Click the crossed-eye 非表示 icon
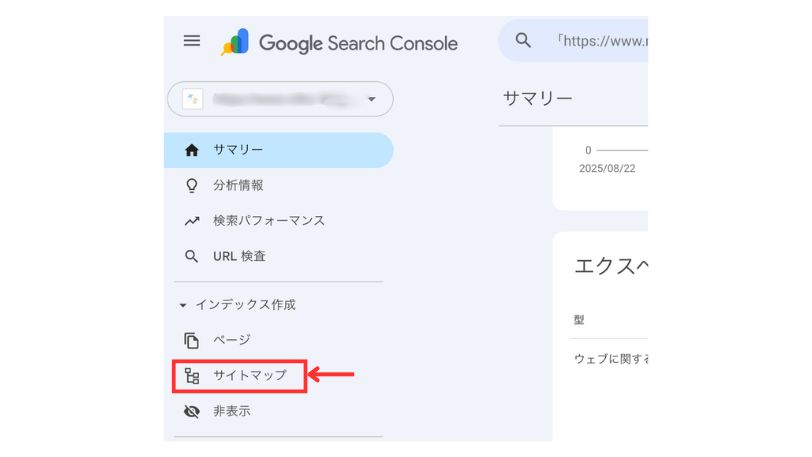812x457 pixels. tap(192, 411)
